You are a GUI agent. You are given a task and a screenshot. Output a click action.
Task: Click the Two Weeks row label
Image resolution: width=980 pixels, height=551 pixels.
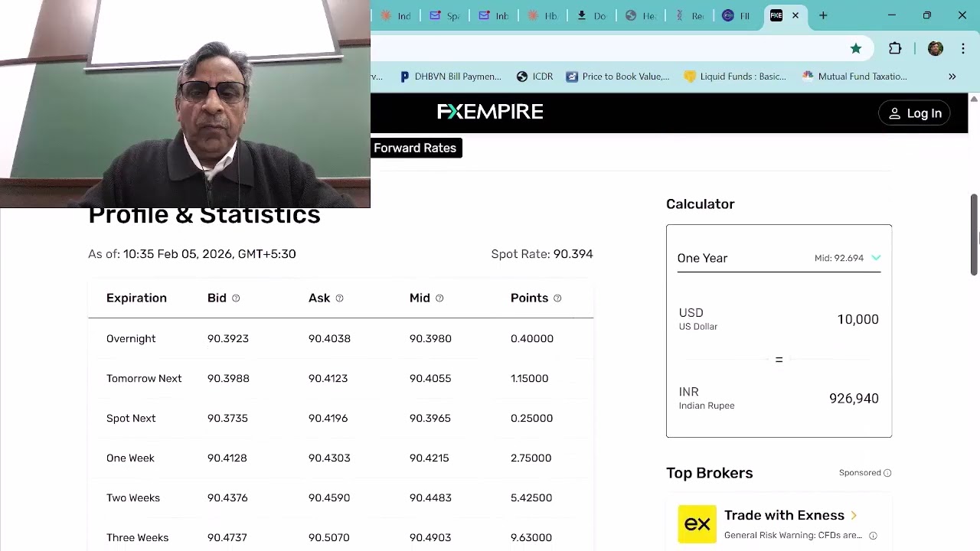[133, 497]
